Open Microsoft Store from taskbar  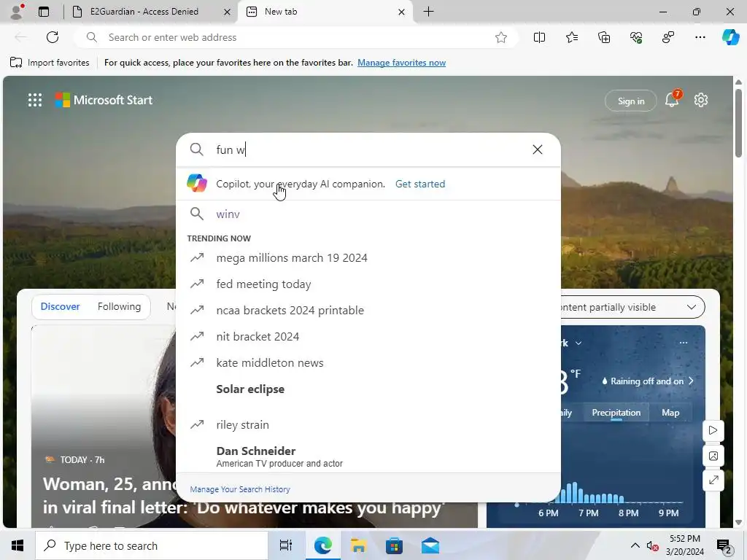pyautogui.click(x=394, y=545)
